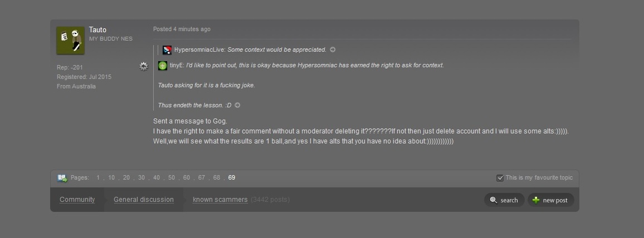
Task: Click the new post button
Action: click(x=551, y=200)
